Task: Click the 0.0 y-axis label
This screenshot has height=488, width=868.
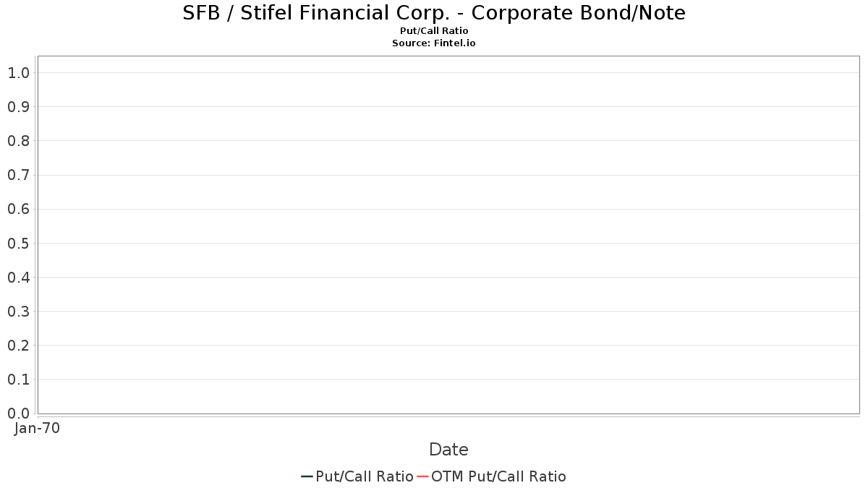Action: [x=19, y=414]
